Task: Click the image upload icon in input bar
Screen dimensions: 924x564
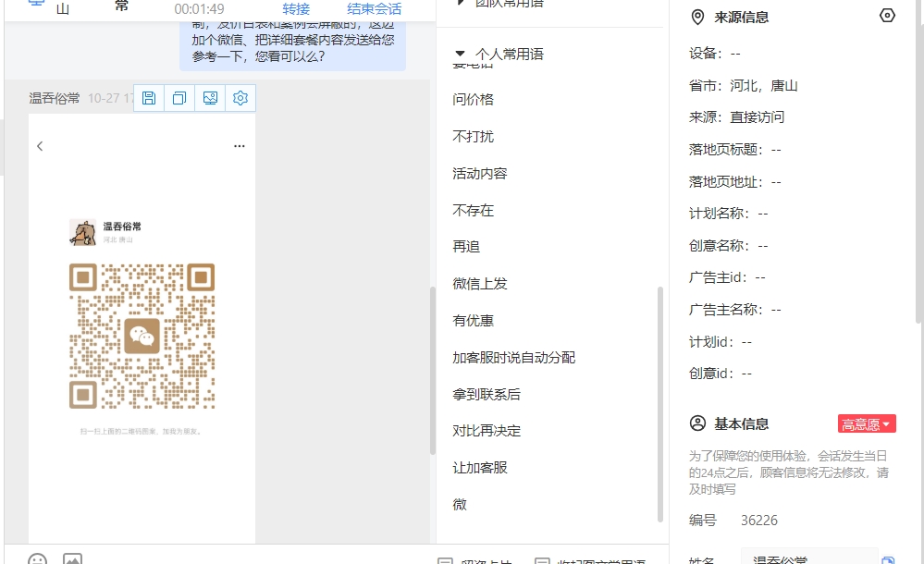Action: 72,558
